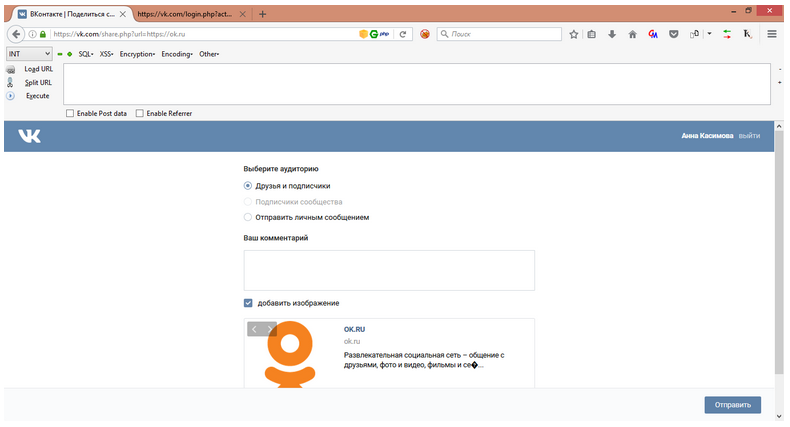The width and height of the screenshot is (790, 427).
Task: Open the INT type dropdown
Action: [x=29, y=53]
